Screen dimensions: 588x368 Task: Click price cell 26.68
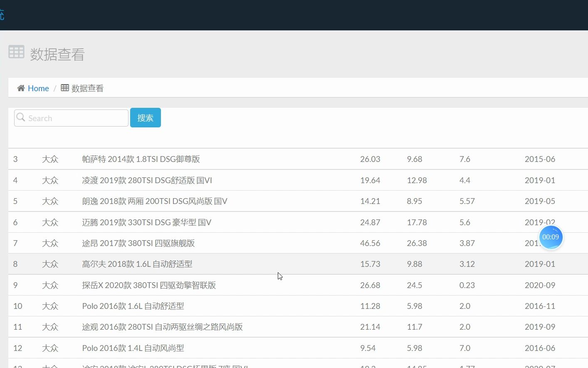point(370,285)
